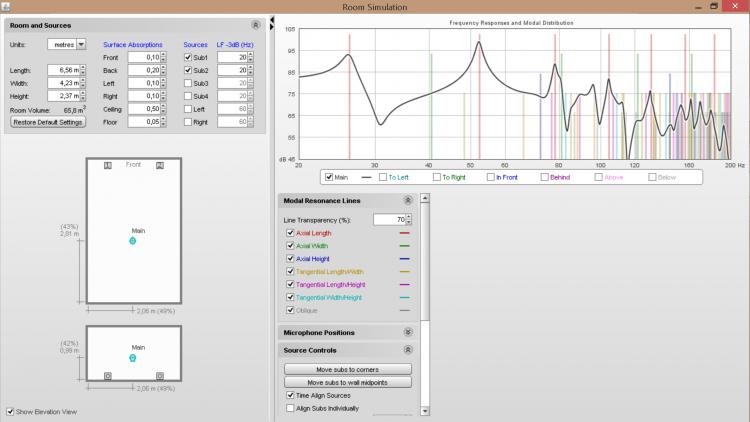
Task: Click subwoofer 2 icon in the plan view
Action: (160, 165)
